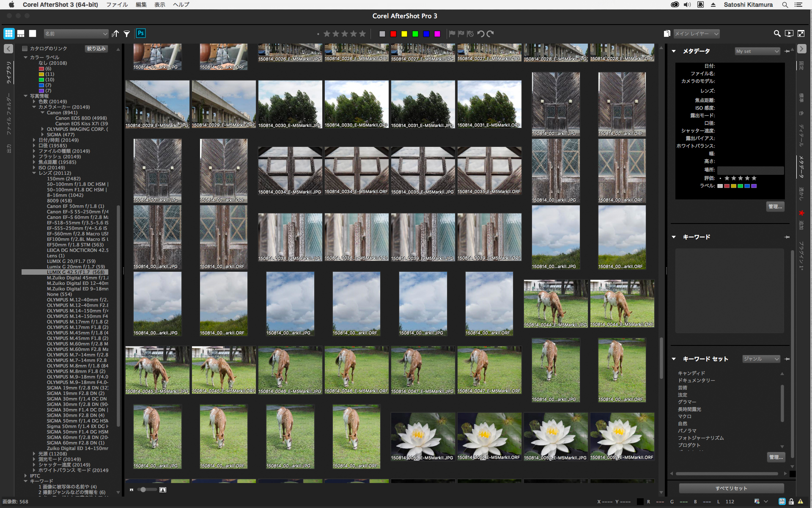The height and width of the screenshot is (508, 812).
Task: Rotate image counterclockwise with left rotate icon
Action: coord(481,34)
